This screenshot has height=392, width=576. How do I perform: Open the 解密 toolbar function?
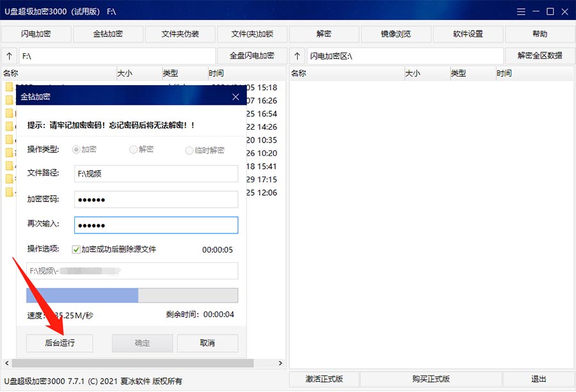[324, 34]
